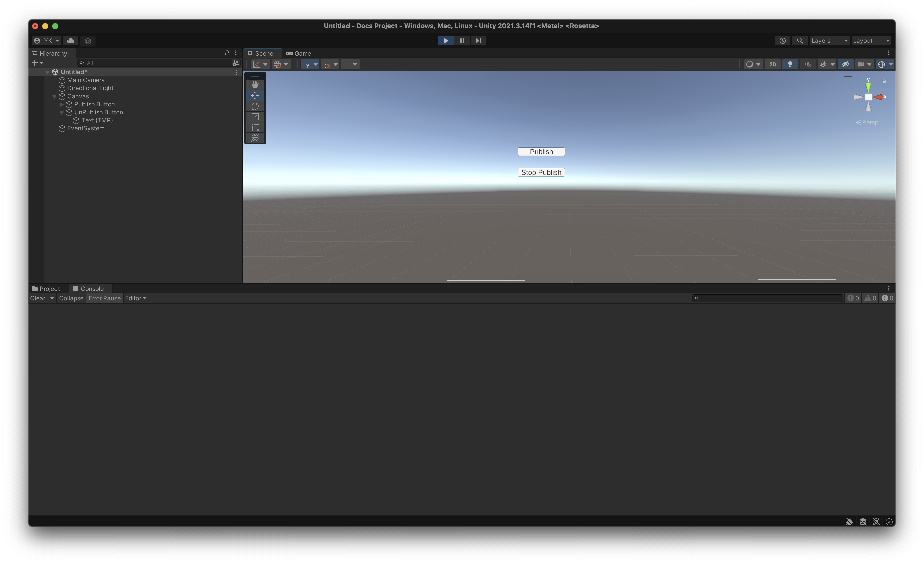Click the console Collapse button
The image size is (924, 564).
click(x=71, y=298)
